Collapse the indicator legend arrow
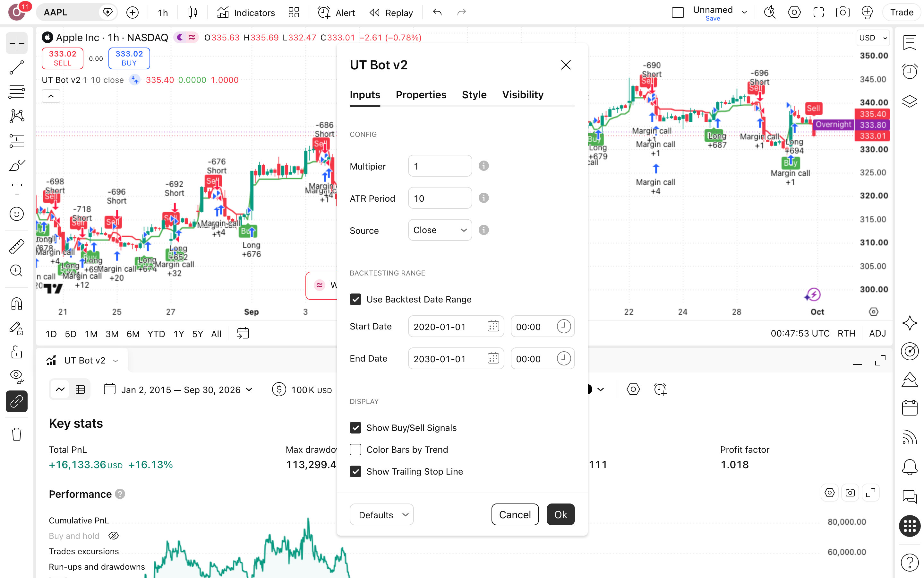The image size is (924, 578). 51,96
